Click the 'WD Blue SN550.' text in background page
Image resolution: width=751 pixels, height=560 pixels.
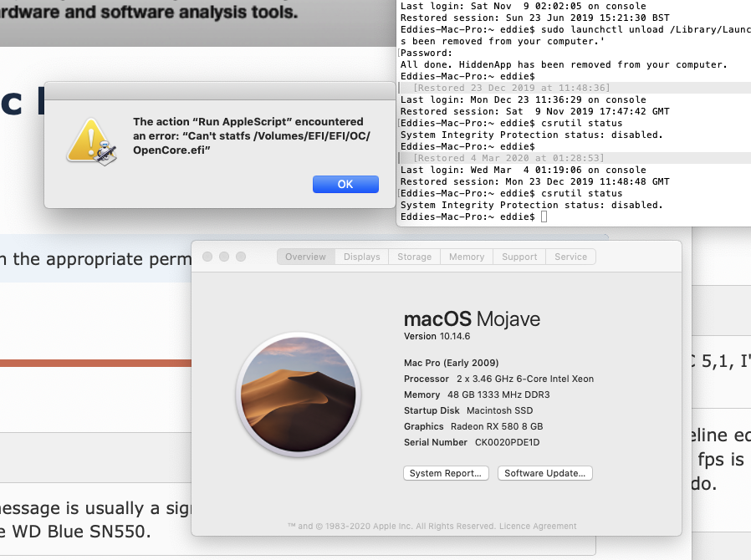pyautogui.click(x=81, y=532)
